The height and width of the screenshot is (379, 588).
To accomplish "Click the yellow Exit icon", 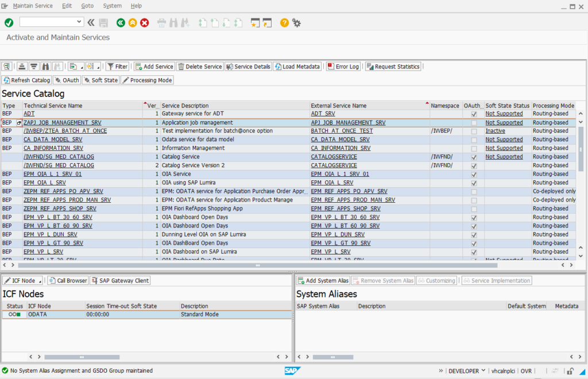I will click(133, 23).
